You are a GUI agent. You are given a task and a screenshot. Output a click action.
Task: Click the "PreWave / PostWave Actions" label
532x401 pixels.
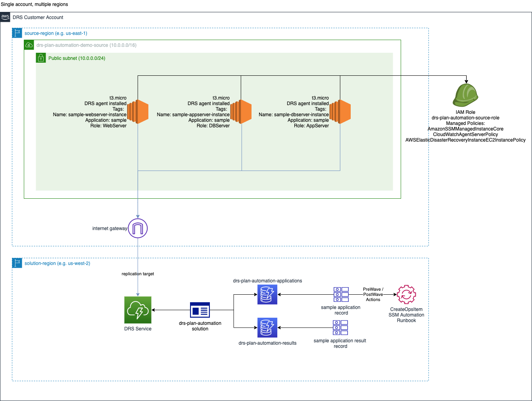pos(373,294)
